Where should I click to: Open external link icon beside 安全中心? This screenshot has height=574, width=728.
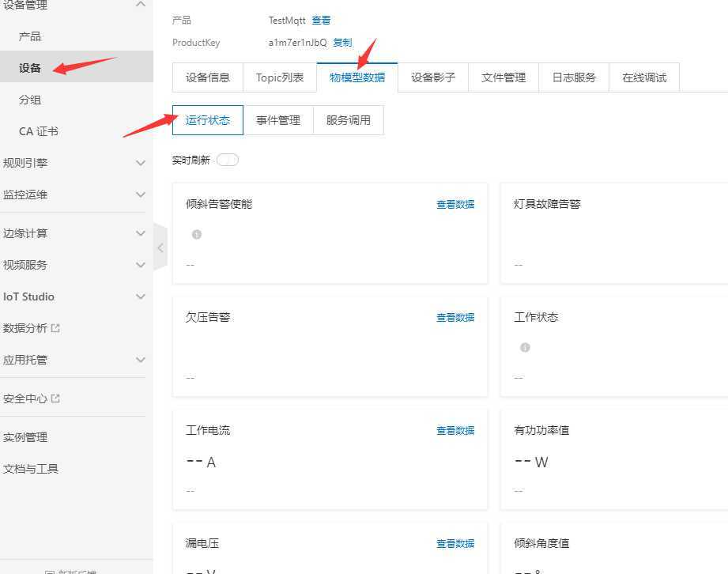coord(55,398)
